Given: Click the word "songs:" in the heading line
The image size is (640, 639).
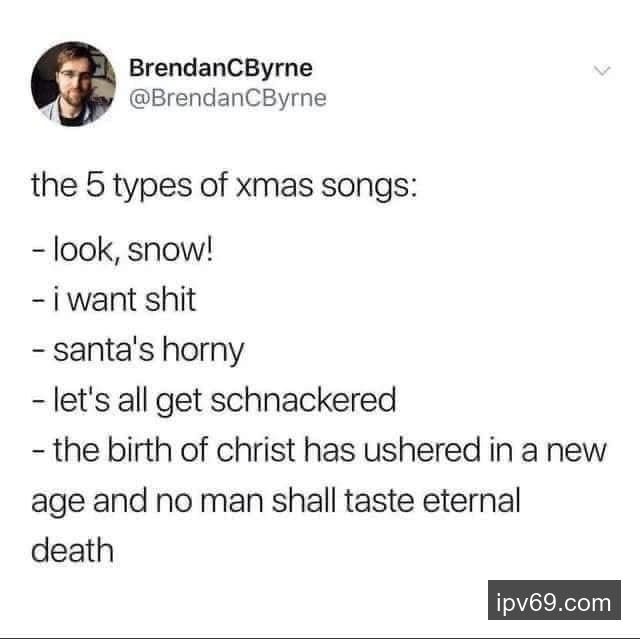Looking at the screenshot, I should [369, 187].
